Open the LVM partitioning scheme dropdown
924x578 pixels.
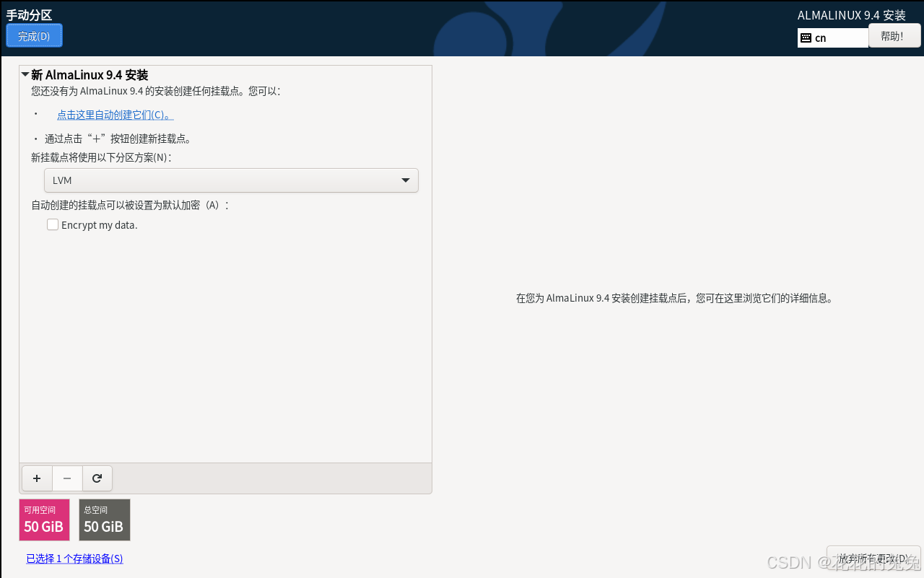click(231, 180)
